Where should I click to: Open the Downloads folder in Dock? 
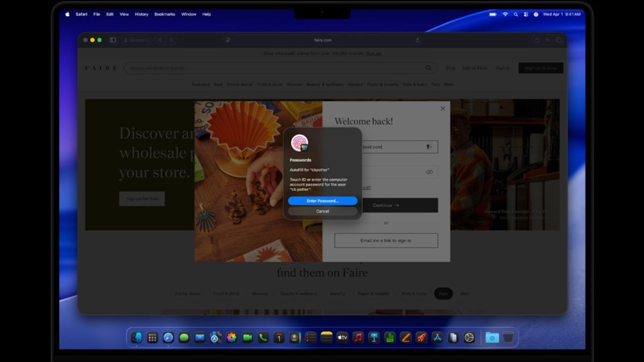[492, 337]
